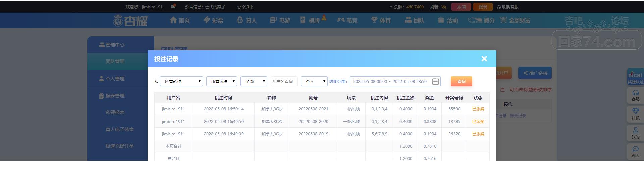Click the red 充值 recharge button
644x184 pixels.
(461, 7)
